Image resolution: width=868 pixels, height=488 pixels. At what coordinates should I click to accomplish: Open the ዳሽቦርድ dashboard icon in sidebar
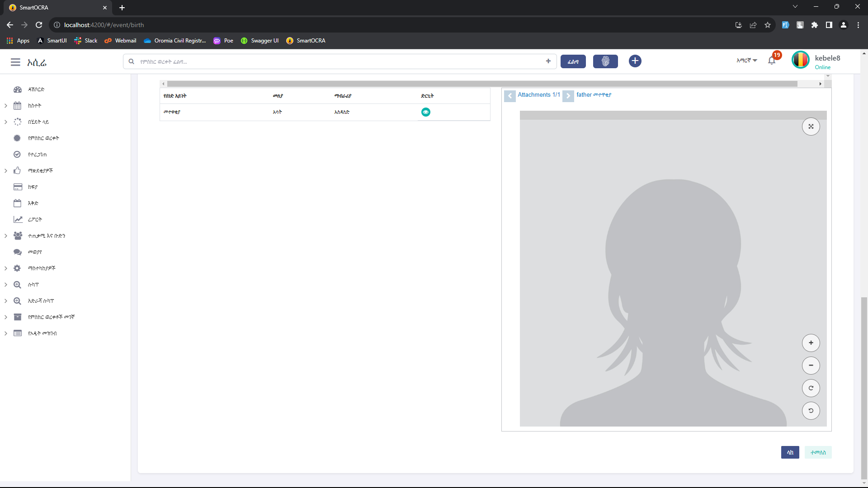coord(18,89)
